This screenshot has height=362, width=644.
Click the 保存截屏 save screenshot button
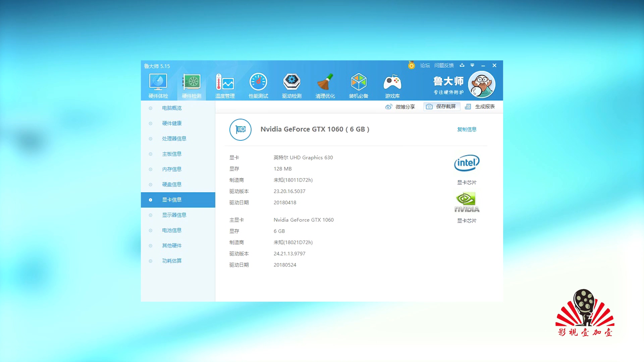[x=441, y=107]
